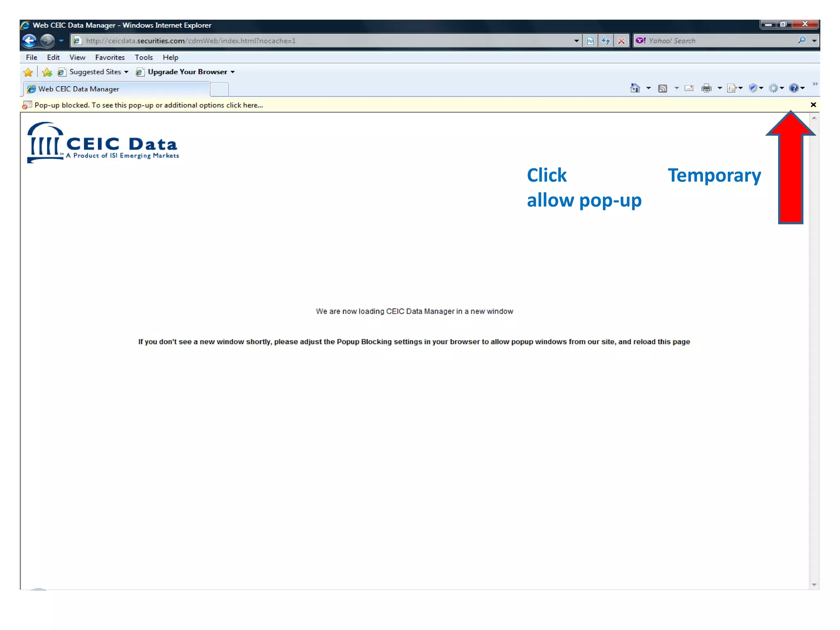Minimize the Internet Explorer window
The height and width of the screenshot is (630, 840).
tap(769, 24)
